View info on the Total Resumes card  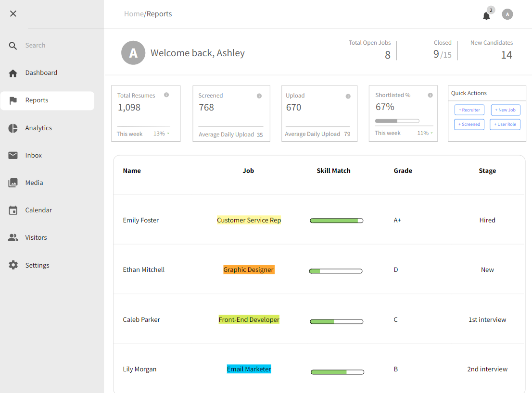point(166,95)
